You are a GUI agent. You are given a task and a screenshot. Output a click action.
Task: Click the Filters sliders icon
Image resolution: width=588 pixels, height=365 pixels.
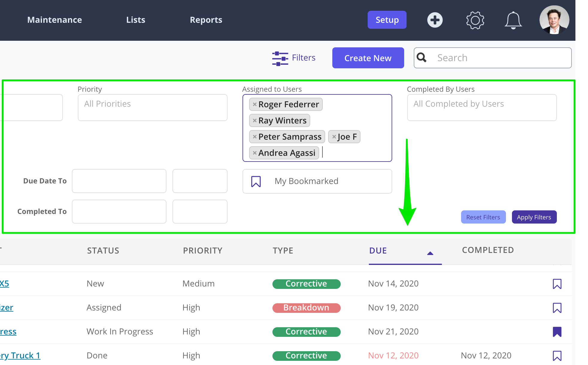coord(280,58)
